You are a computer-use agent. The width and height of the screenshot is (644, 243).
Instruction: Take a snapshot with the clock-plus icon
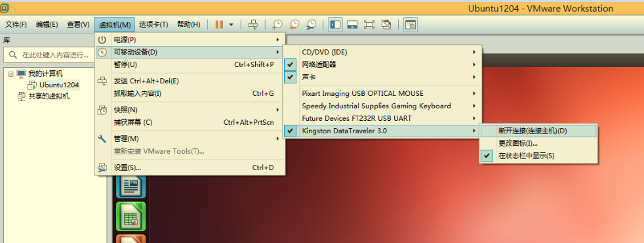(x=277, y=25)
